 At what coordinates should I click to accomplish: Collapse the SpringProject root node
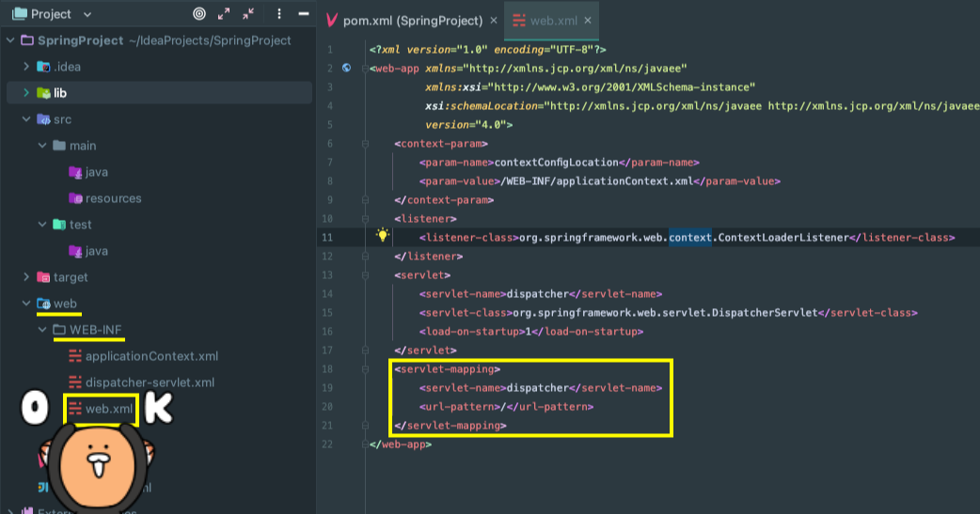pos(10,40)
